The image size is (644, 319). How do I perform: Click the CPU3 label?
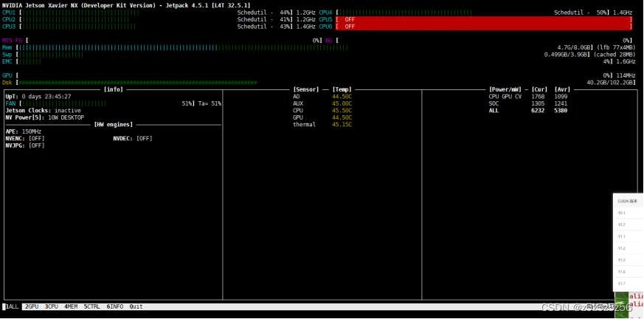pos(9,27)
